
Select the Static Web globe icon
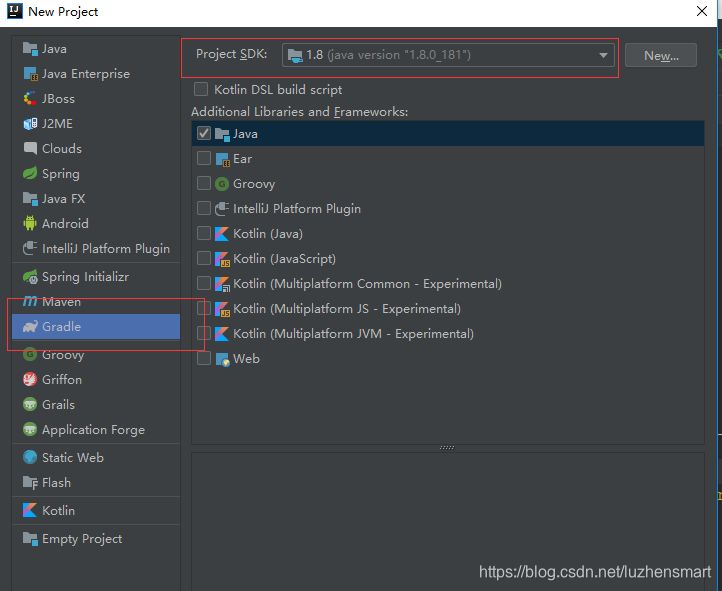(x=30, y=458)
